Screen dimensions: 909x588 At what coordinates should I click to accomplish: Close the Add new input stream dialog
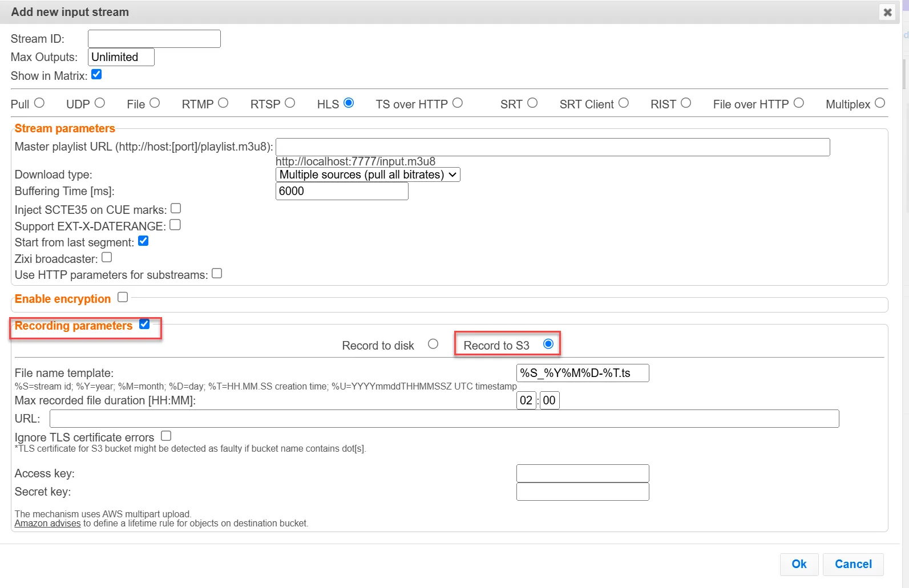(x=887, y=12)
